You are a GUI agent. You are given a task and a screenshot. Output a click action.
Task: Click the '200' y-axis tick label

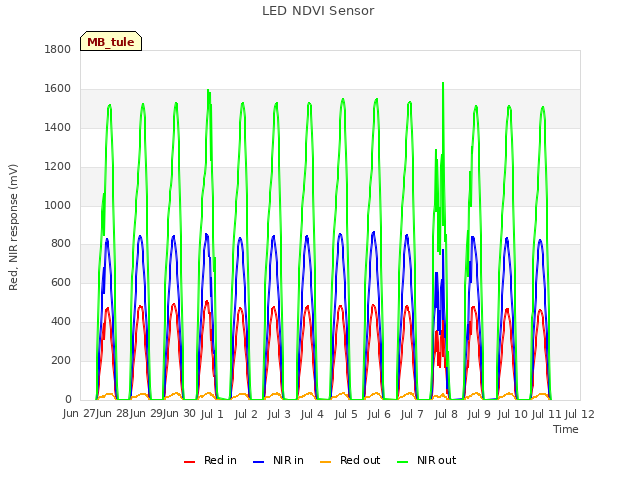click(x=61, y=360)
